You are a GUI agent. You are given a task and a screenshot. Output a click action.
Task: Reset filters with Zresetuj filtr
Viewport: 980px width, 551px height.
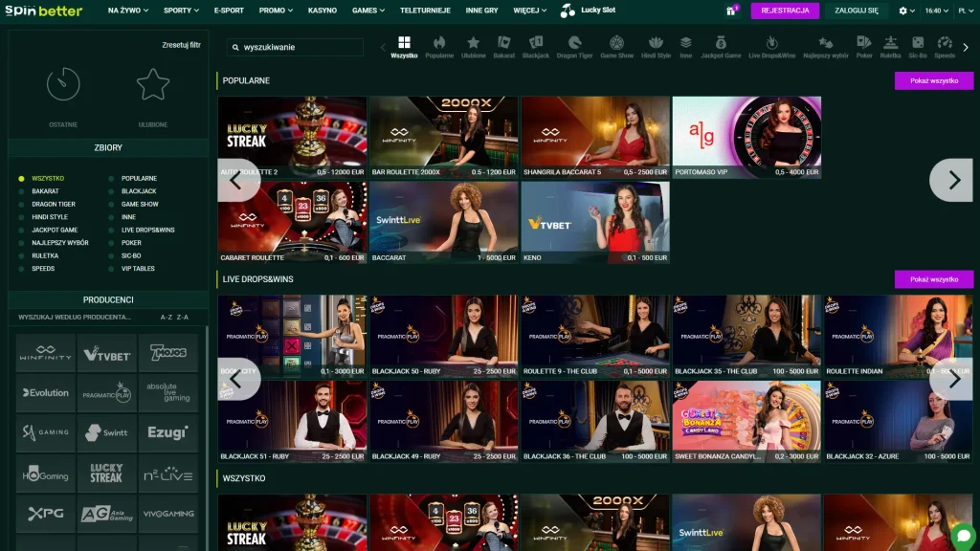pos(181,45)
